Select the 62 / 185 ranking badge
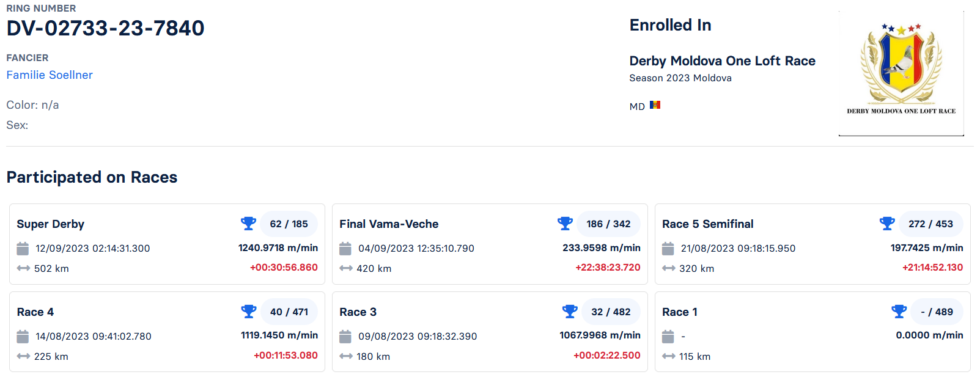 pos(289,224)
